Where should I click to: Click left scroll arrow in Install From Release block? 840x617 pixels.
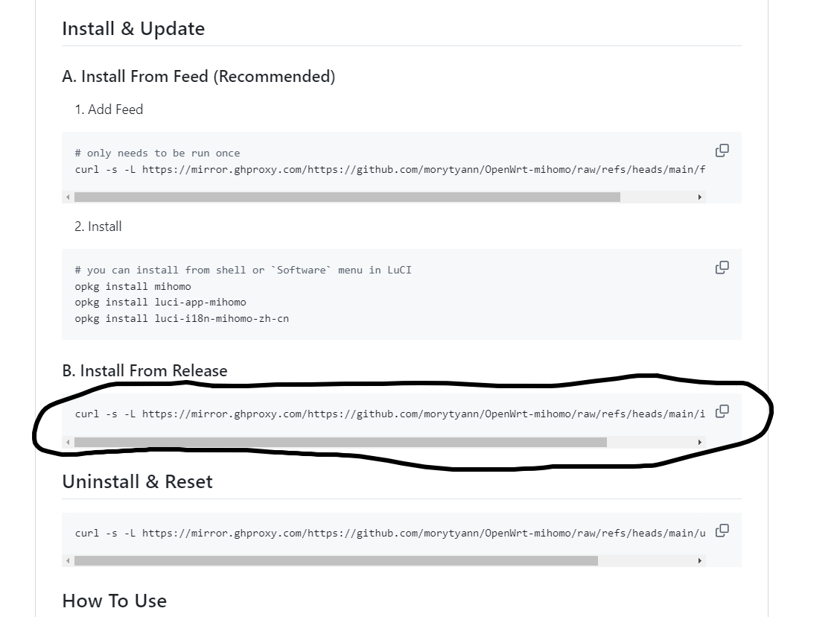click(x=68, y=442)
